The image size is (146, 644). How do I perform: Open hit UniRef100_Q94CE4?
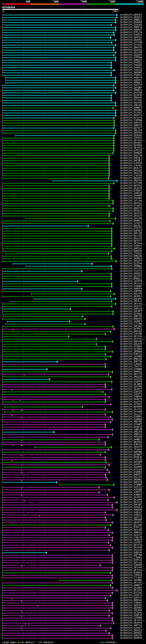coord(131,15)
